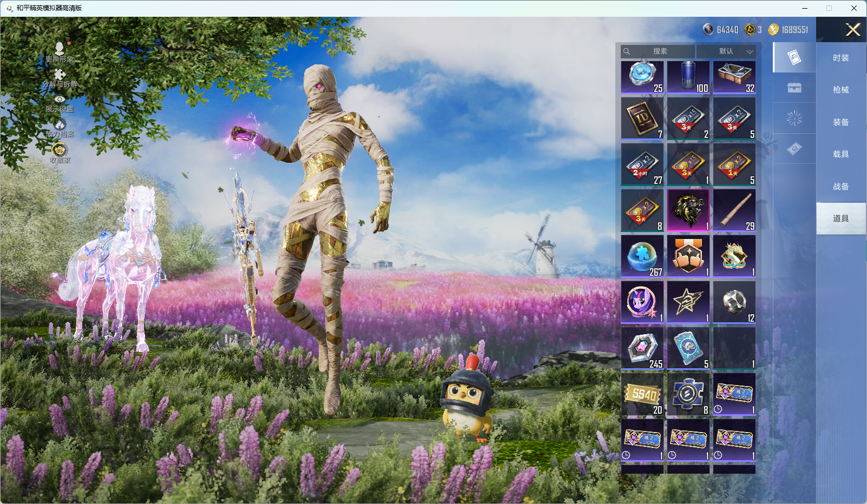Click the 搜索 search field
The width and height of the screenshot is (867, 504).
point(658,51)
